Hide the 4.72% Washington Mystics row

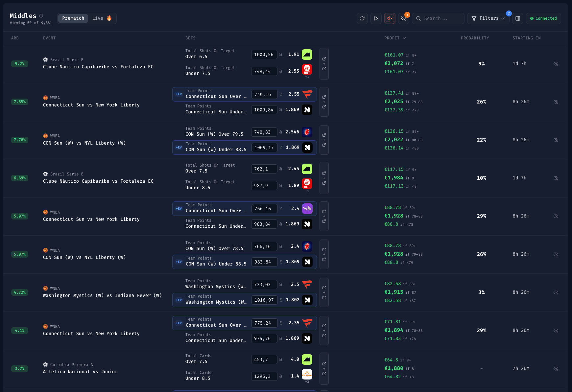tap(556, 292)
